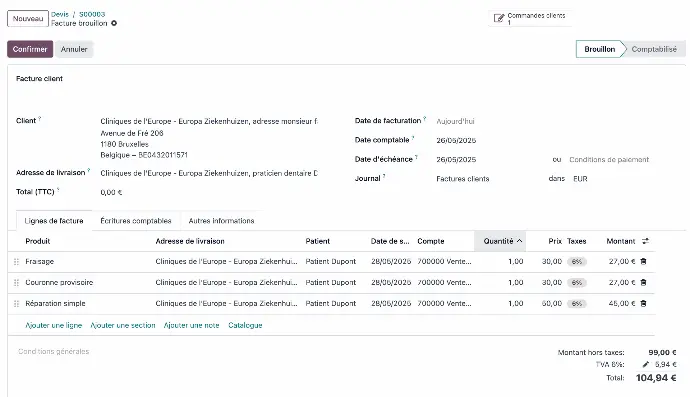The width and height of the screenshot is (690, 397).
Task: Delete the Fraisage invoice line
Action: tap(643, 261)
